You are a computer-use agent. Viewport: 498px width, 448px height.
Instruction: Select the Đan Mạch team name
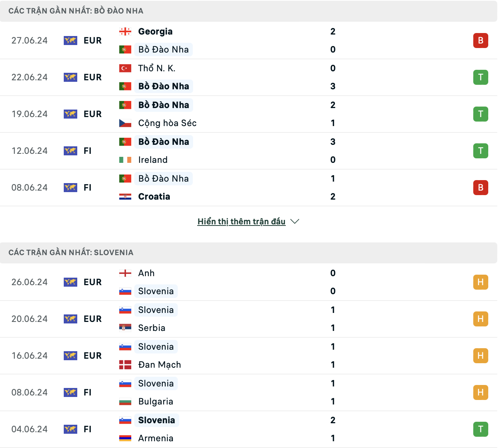tap(159, 365)
